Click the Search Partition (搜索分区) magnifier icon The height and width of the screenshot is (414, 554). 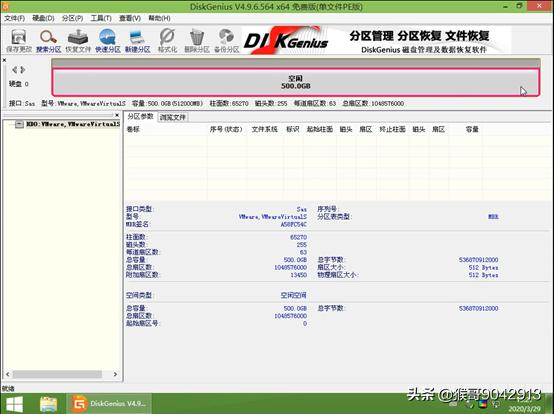[x=48, y=41]
